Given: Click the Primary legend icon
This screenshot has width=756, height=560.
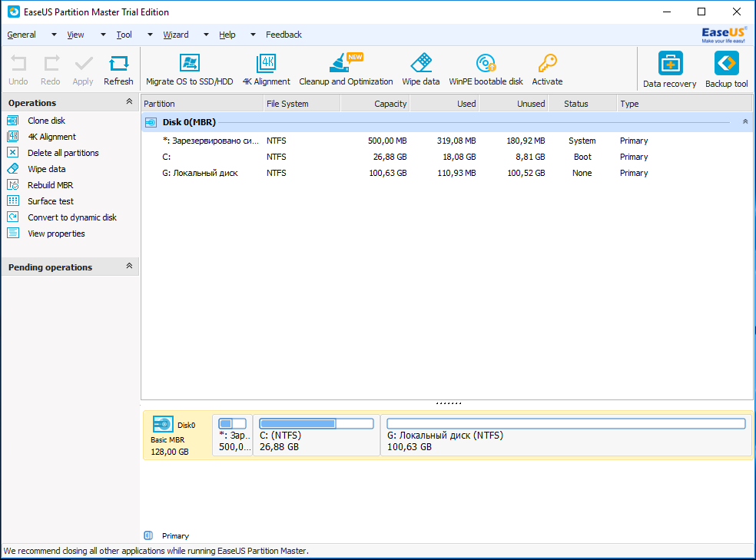Looking at the screenshot, I should pos(148,535).
